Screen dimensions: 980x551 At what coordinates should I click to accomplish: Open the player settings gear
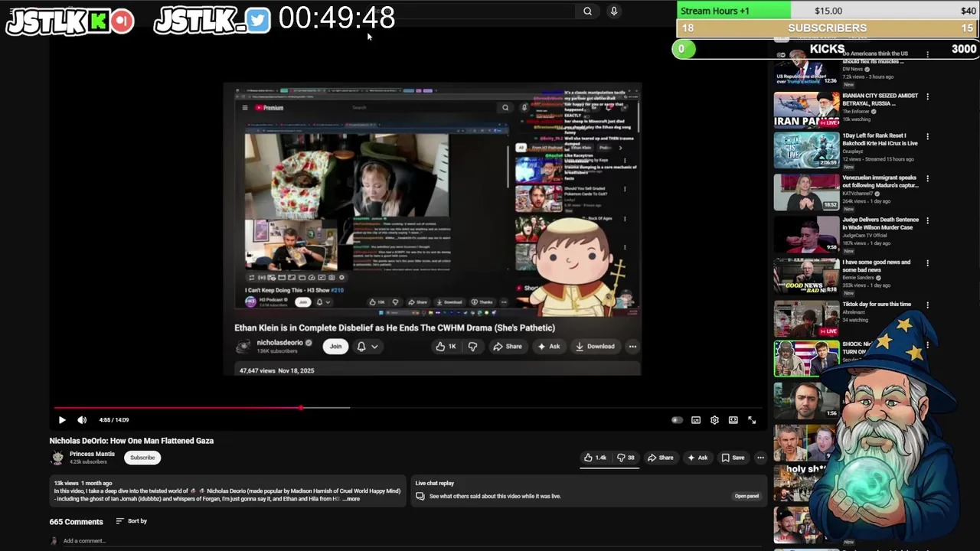(x=714, y=419)
